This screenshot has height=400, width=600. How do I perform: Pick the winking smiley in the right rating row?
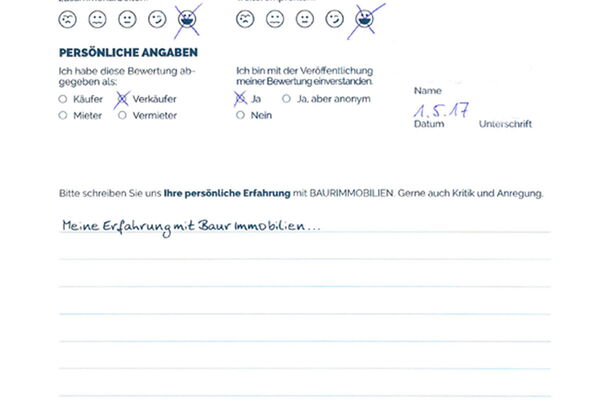pos(335,19)
